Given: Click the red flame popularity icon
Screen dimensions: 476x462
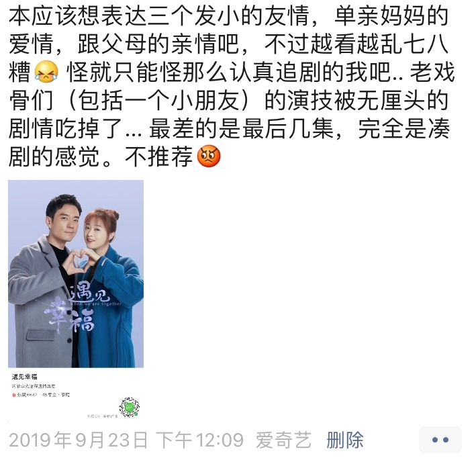Looking at the screenshot, I should (14, 395).
